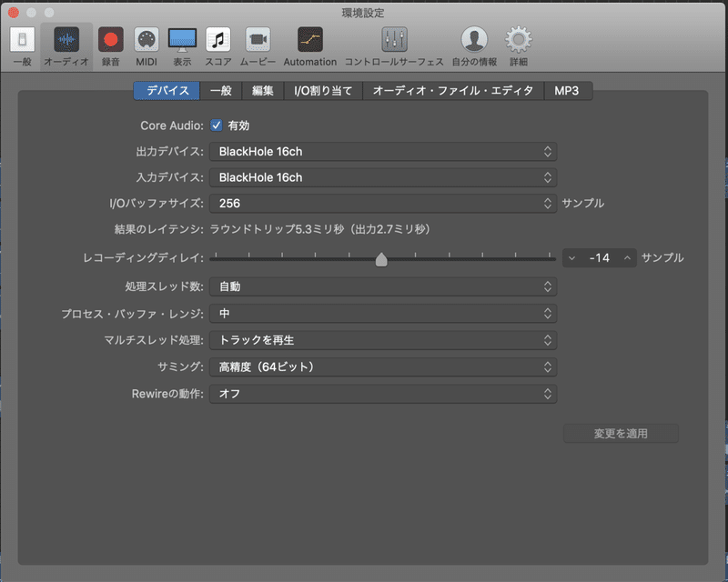Switch to the 編集 tab
Viewport: 728px width, 582px height.
(x=262, y=91)
